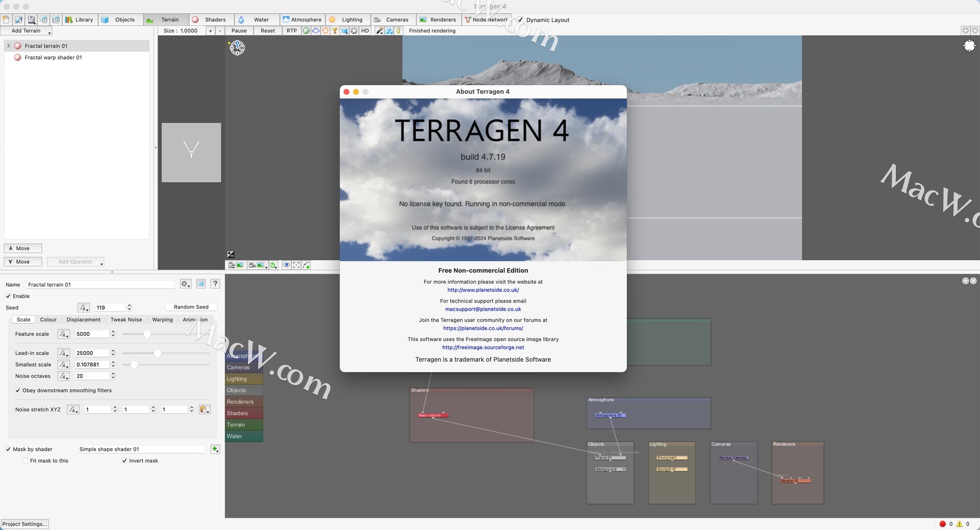Click the freeimage.sourceforge.net link
Screen dimensions: 980x530
(x=483, y=348)
